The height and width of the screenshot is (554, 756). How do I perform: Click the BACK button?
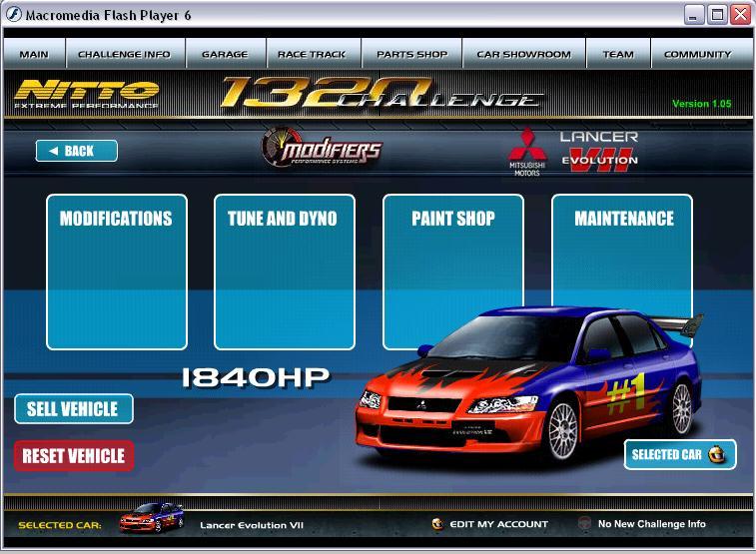pyautogui.click(x=77, y=151)
